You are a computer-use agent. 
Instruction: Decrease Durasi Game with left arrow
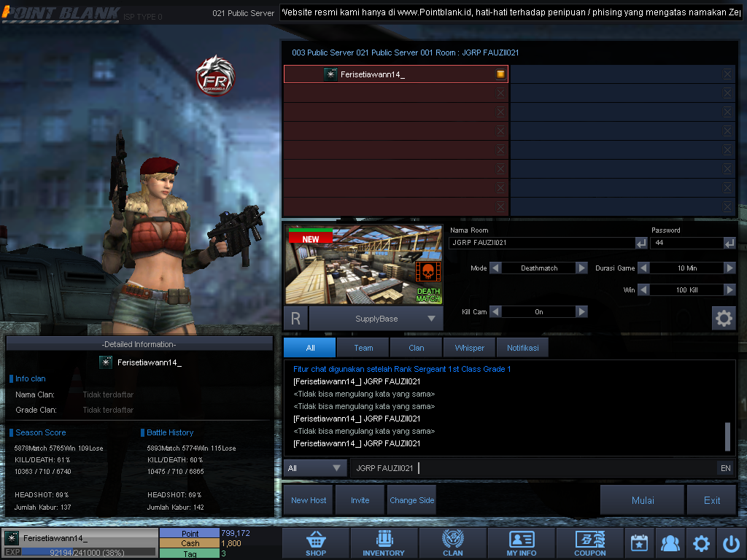click(643, 268)
